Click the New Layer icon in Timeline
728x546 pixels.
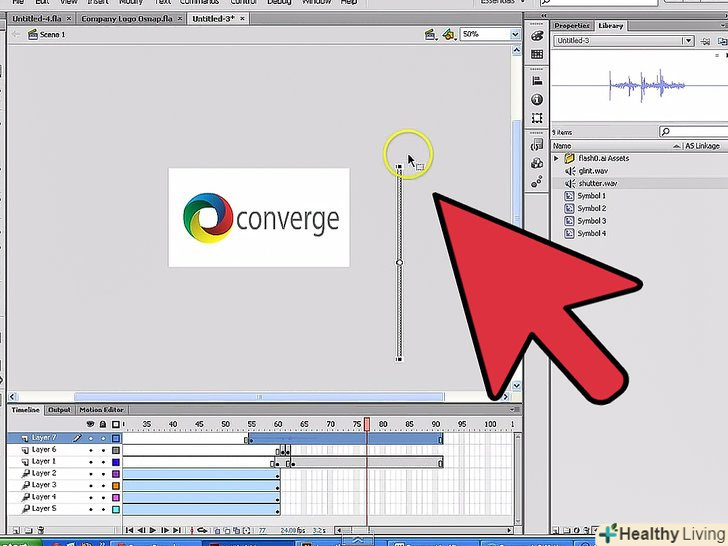click(x=15, y=530)
